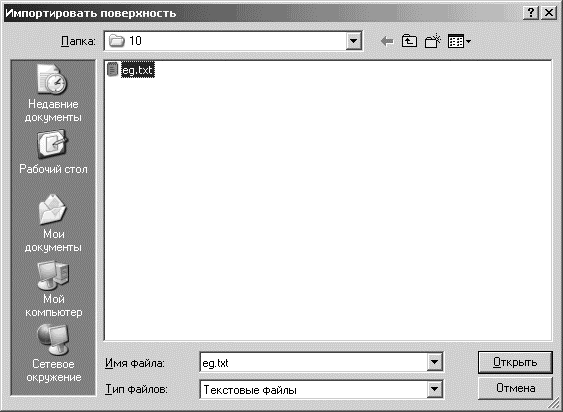Click the folder icon in Папка field
Image resolution: width=563 pixels, height=412 pixels.
pos(117,41)
